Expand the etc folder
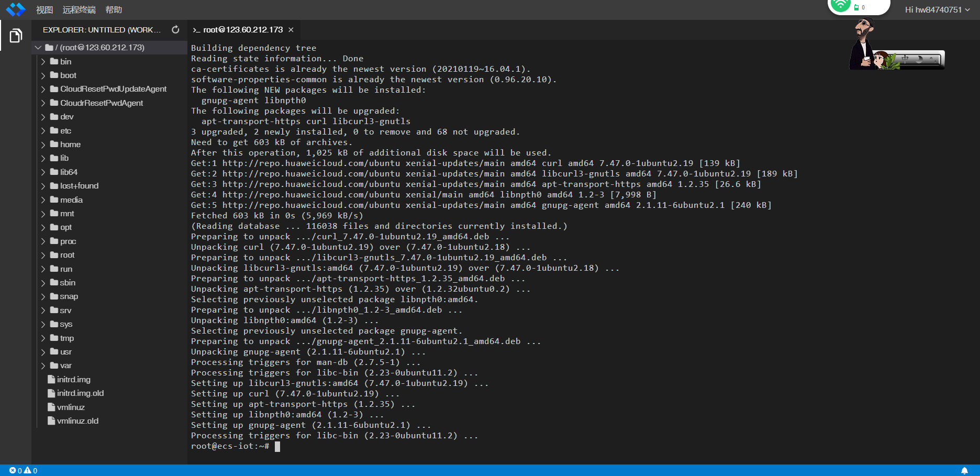 coord(65,131)
